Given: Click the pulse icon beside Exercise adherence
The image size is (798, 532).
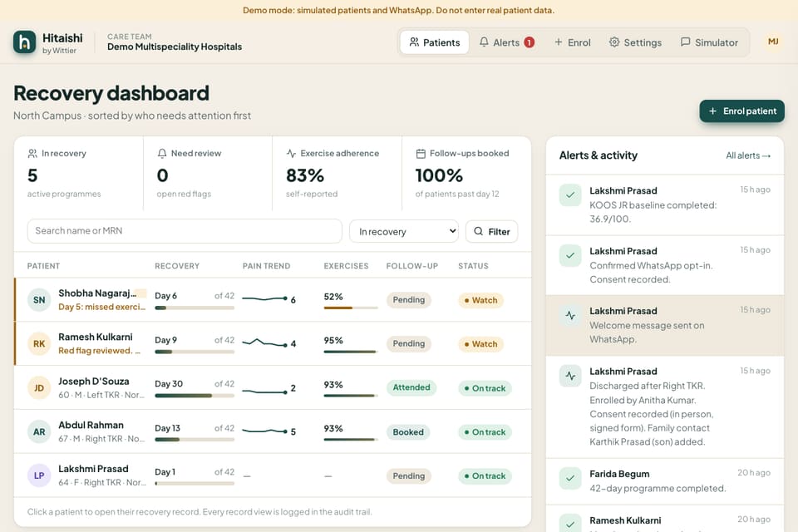Looking at the screenshot, I should pyautogui.click(x=291, y=153).
